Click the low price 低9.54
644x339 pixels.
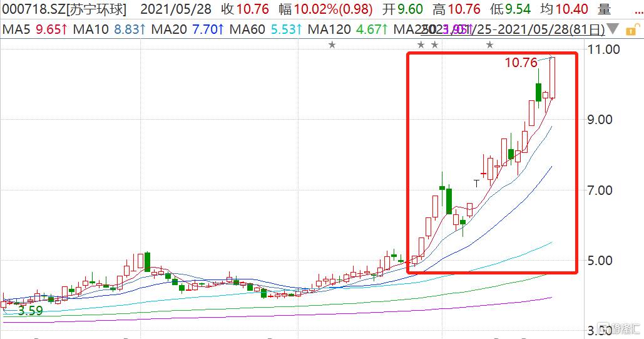tap(511, 9)
